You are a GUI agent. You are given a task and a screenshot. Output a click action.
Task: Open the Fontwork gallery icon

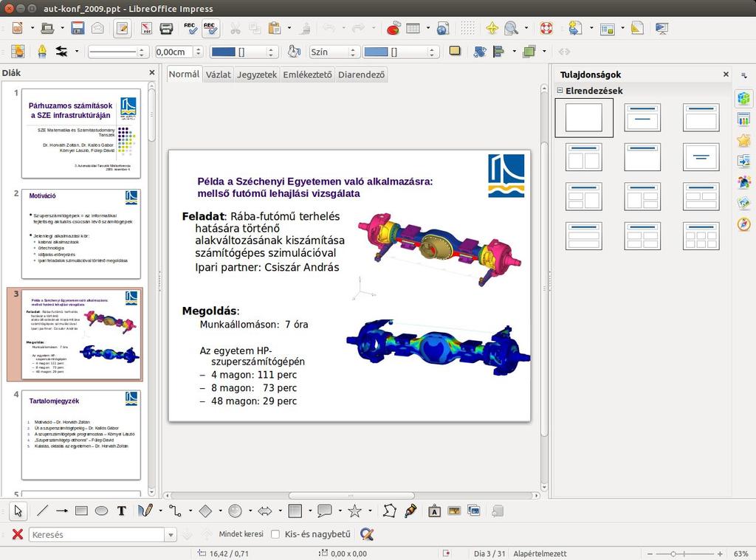[434, 511]
